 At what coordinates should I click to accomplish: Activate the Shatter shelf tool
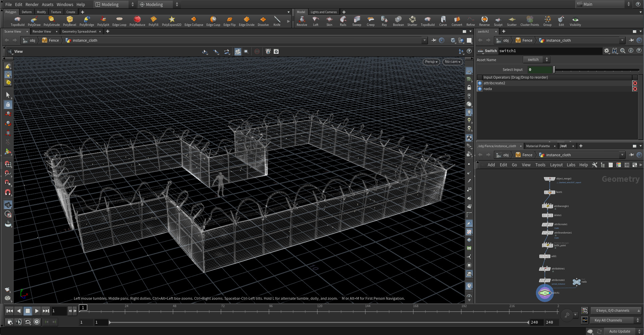412,20
